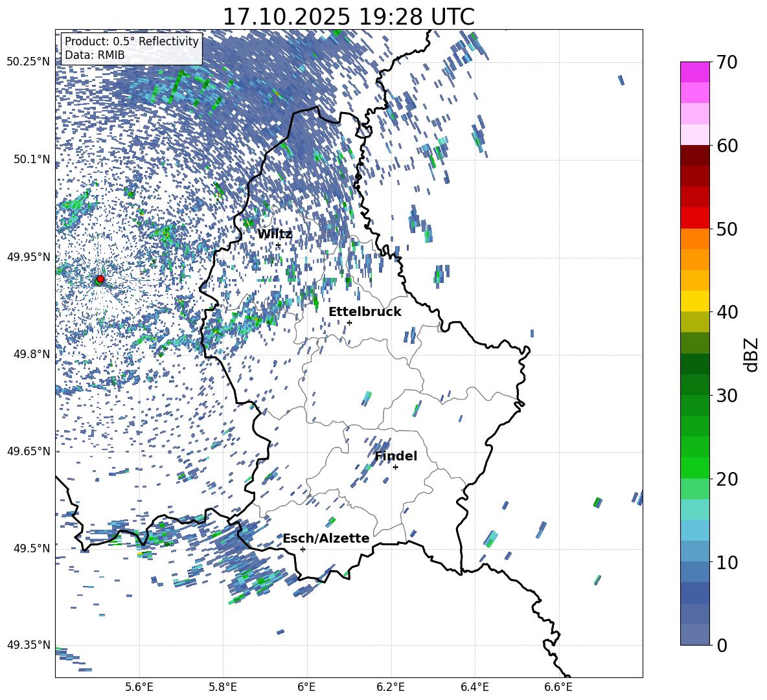
Task: Select the Ettelbruck city label
Action: click(x=365, y=312)
